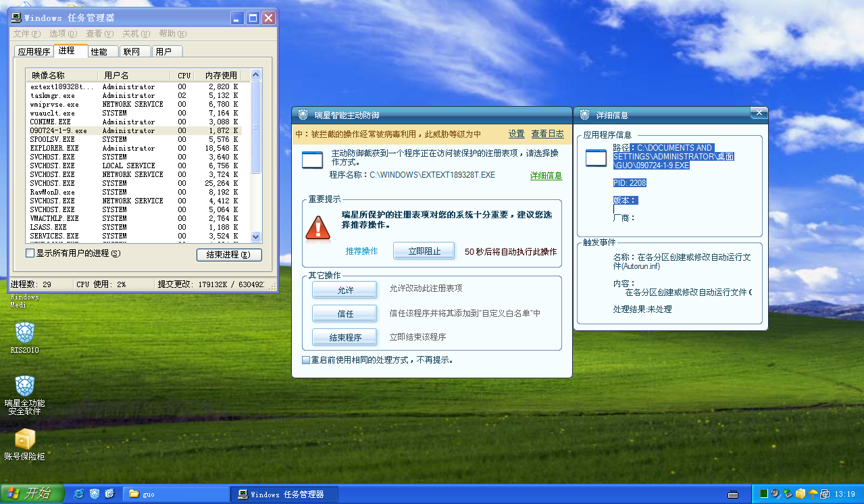
Task: Click VMware tools tray icon
Action: 825,494
